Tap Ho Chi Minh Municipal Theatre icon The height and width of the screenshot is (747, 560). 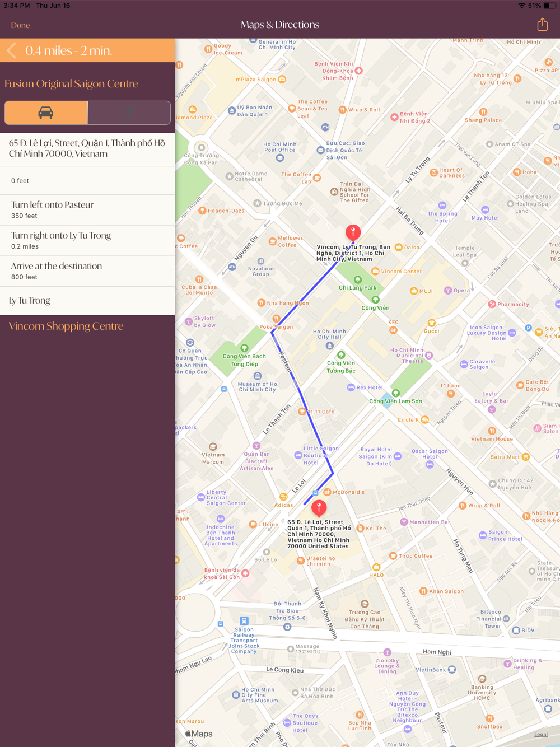click(429, 355)
